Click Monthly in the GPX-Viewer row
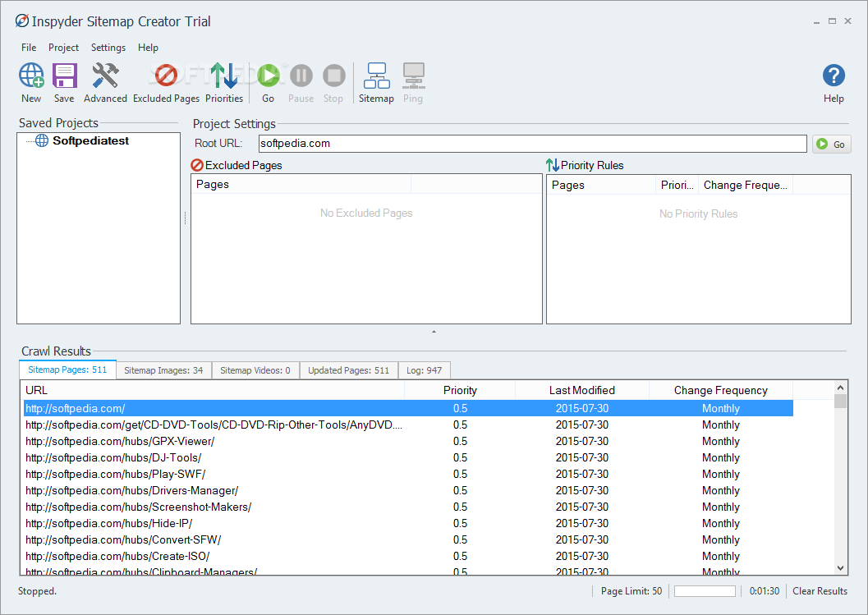The height and width of the screenshot is (615, 868). pos(721,441)
